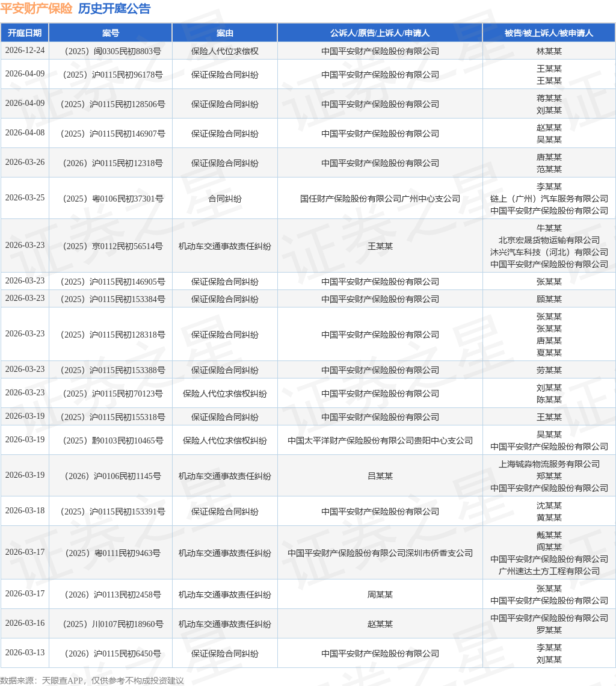Select case number 沪0115民初6450号
The height and width of the screenshot is (686, 616).
[x=113, y=654]
